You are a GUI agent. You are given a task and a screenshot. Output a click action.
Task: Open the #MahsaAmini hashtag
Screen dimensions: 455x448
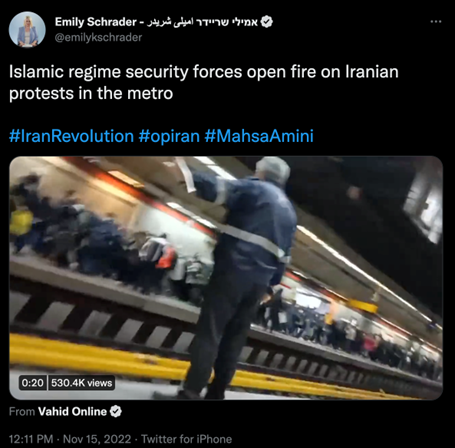coord(259,136)
